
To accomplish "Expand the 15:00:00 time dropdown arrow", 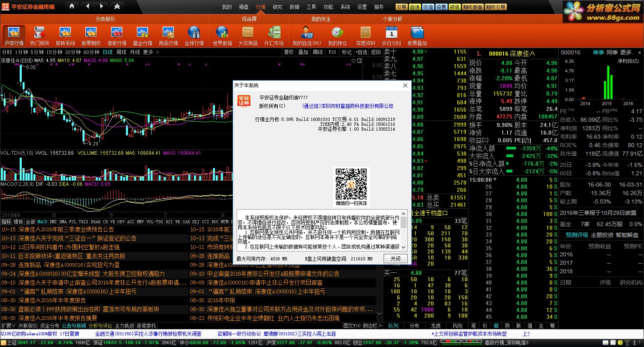I will point(495,180).
